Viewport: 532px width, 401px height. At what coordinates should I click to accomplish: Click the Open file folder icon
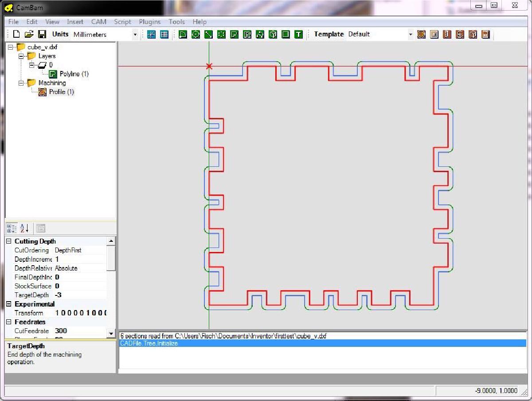click(x=29, y=34)
